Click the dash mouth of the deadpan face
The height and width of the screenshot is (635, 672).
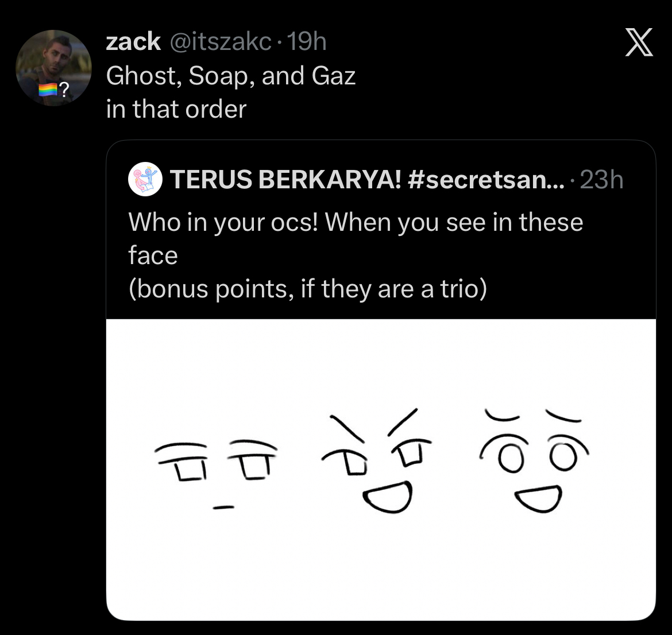tap(223, 507)
